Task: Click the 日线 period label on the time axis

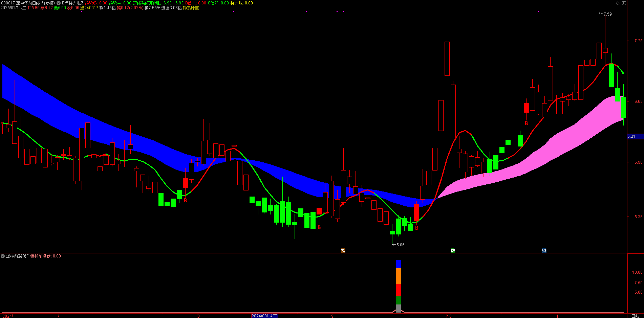Action: [636, 316]
